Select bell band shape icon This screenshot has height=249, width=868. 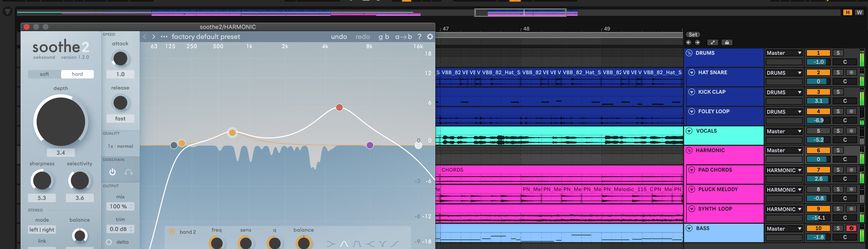point(344,244)
